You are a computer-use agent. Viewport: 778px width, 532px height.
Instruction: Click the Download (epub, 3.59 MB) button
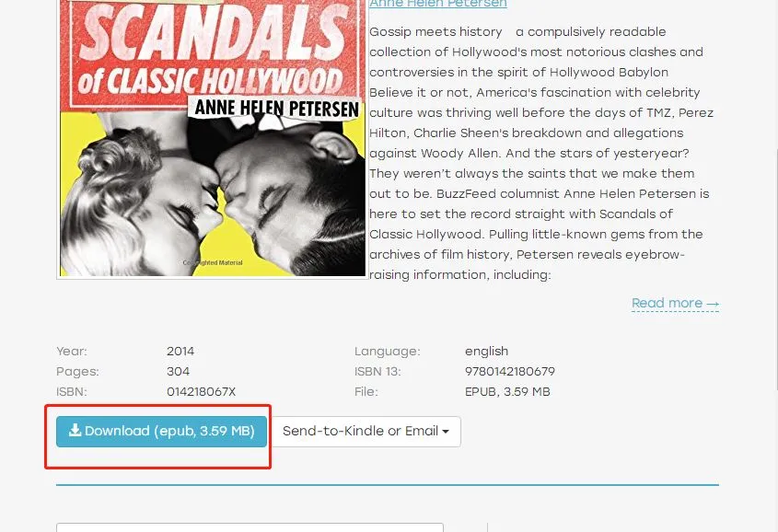(161, 432)
